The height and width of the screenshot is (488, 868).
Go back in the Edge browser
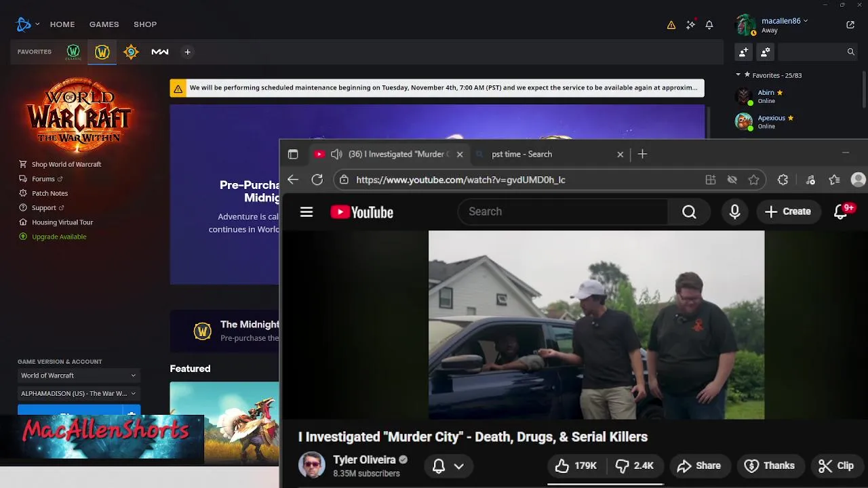(x=293, y=180)
